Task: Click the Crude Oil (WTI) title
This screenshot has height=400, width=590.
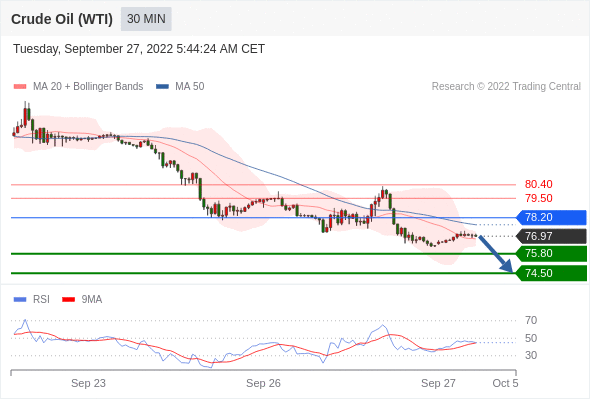Action: 62,19
